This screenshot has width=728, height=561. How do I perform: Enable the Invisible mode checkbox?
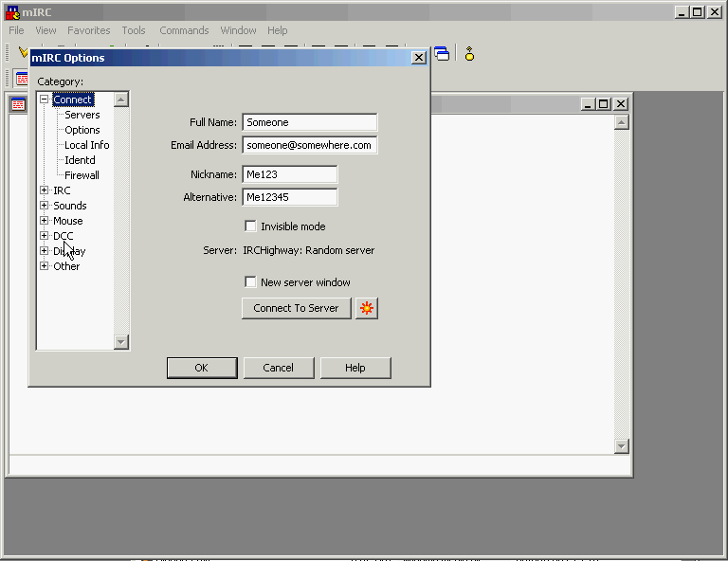point(250,226)
